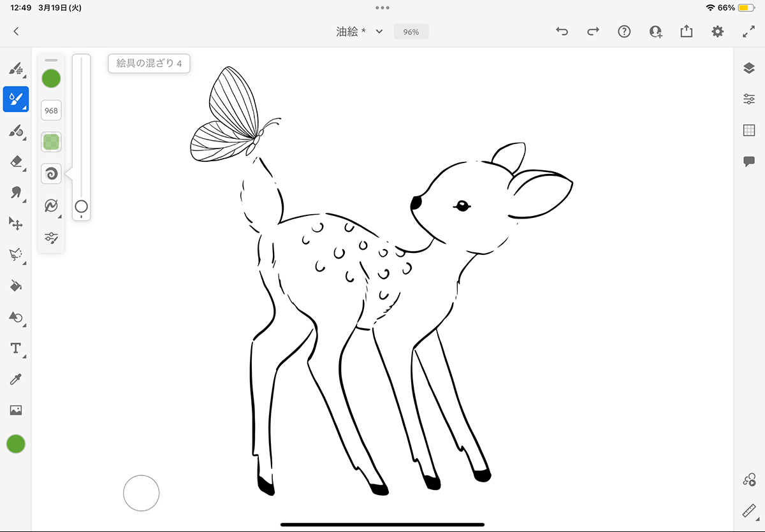This screenshot has height=532, width=765.
Task: Choose the Eraser tool
Action: (x=16, y=162)
